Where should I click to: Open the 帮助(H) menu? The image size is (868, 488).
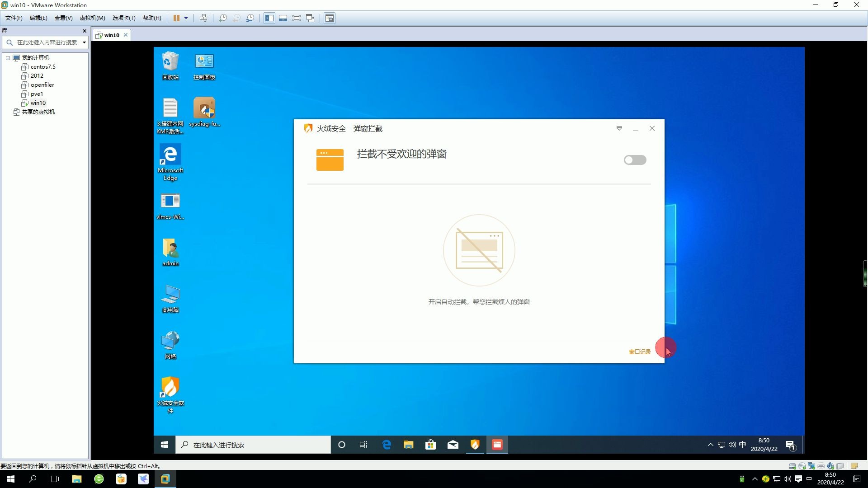[x=152, y=18]
